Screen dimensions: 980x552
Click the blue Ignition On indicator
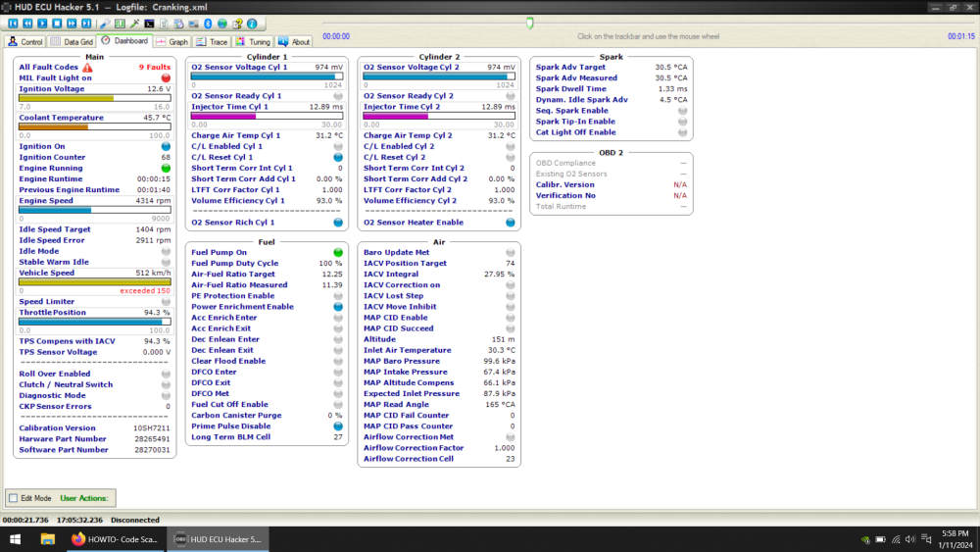[x=166, y=146]
